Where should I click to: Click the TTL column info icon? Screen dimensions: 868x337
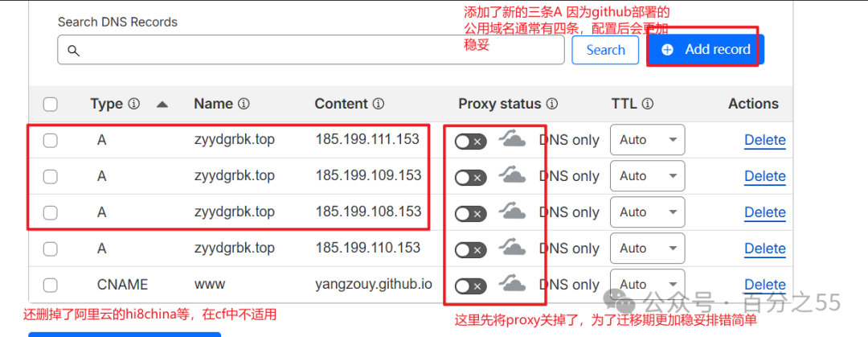tap(648, 104)
